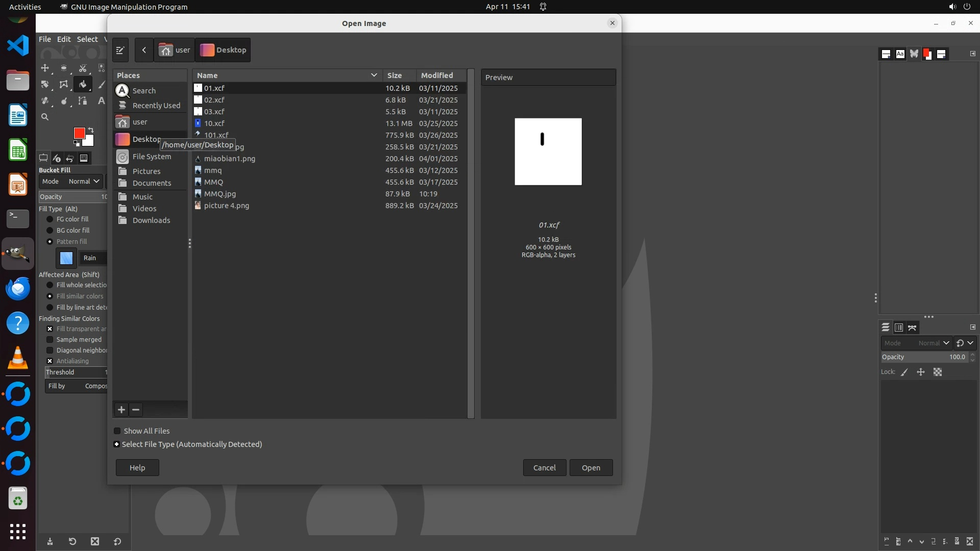This screenshot has width=980, height=551.
Task: Click the Cancel button
Action: (x=544, y=468)
